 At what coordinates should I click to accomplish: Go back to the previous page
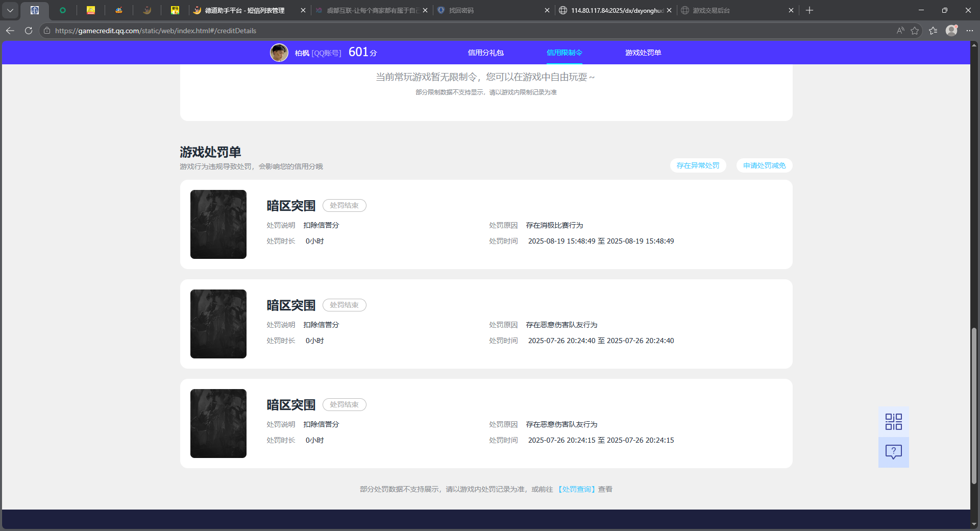tap(10, 31)
